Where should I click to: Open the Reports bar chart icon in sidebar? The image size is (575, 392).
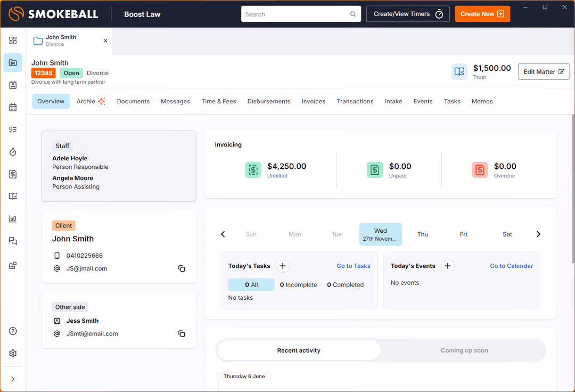coord(13,219)
